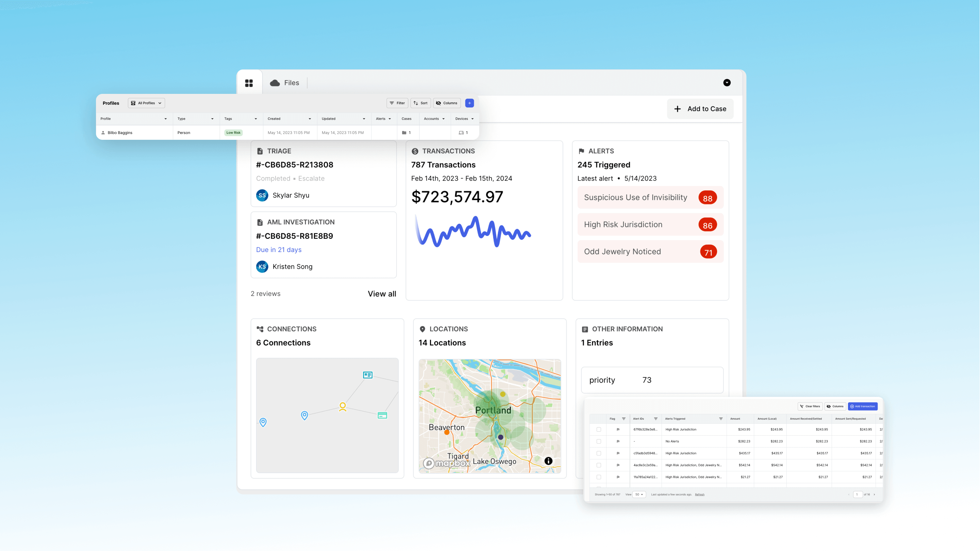Click View all under 2 reviews
Screen dimensions: 980x551
click(382, 293)
